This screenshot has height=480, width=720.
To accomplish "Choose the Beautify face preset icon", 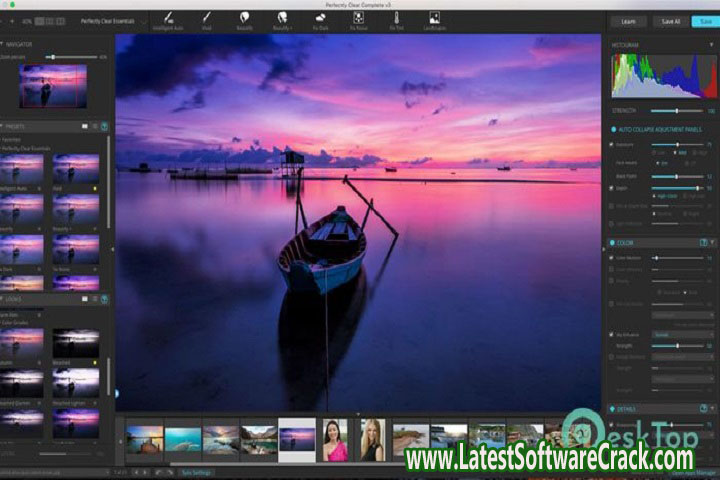I will pos(245,18).
